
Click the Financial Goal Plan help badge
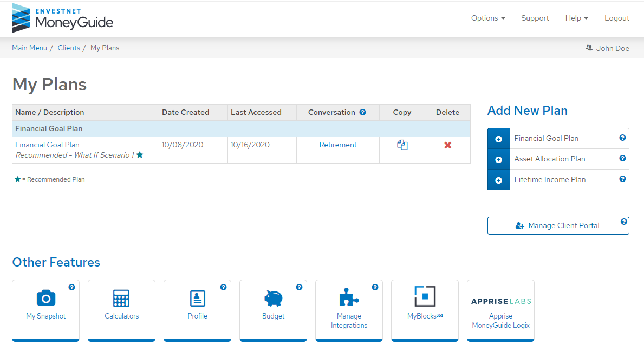(623, 138)
